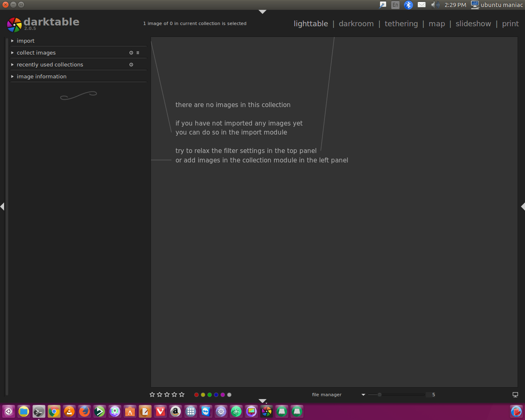Image resolution: width=525 pixels, height=420 pixels.
Task: Launch TeamViewer from dock
Action: (206, 411)
